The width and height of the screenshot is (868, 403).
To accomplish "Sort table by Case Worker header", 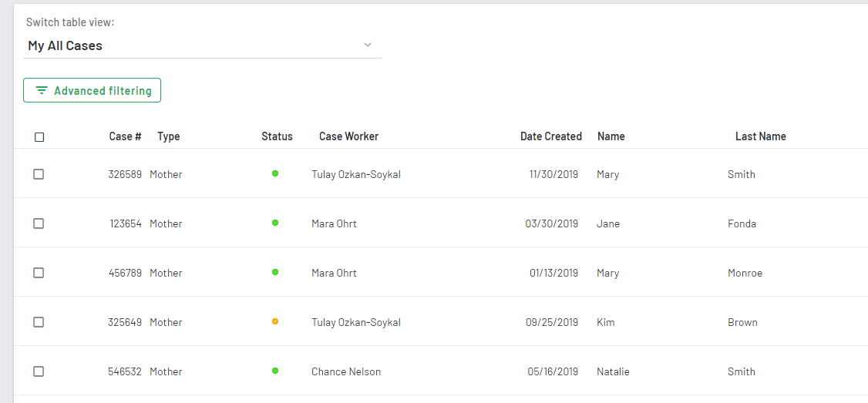I will pyautogui.click(x=348, y=136).
